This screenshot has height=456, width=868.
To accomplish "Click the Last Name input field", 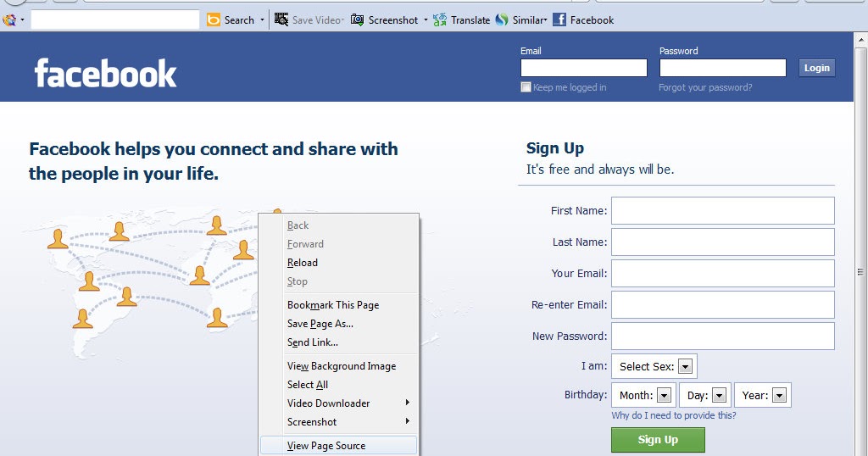I will (x=722, y=242).
